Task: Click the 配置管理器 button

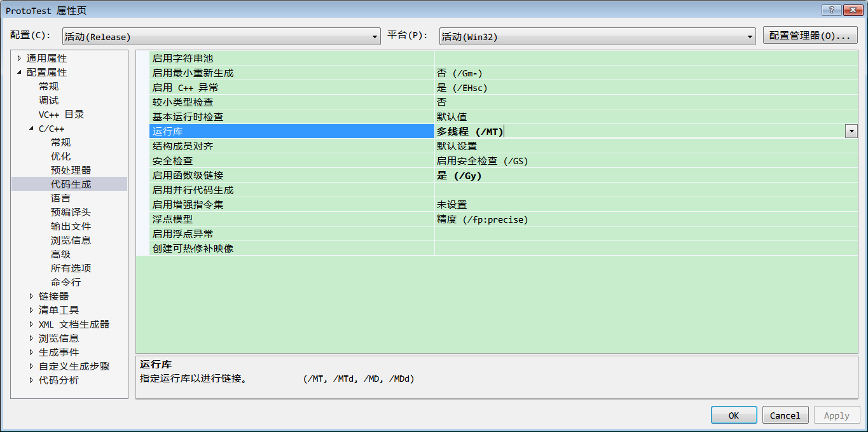Action: [810, 36]
